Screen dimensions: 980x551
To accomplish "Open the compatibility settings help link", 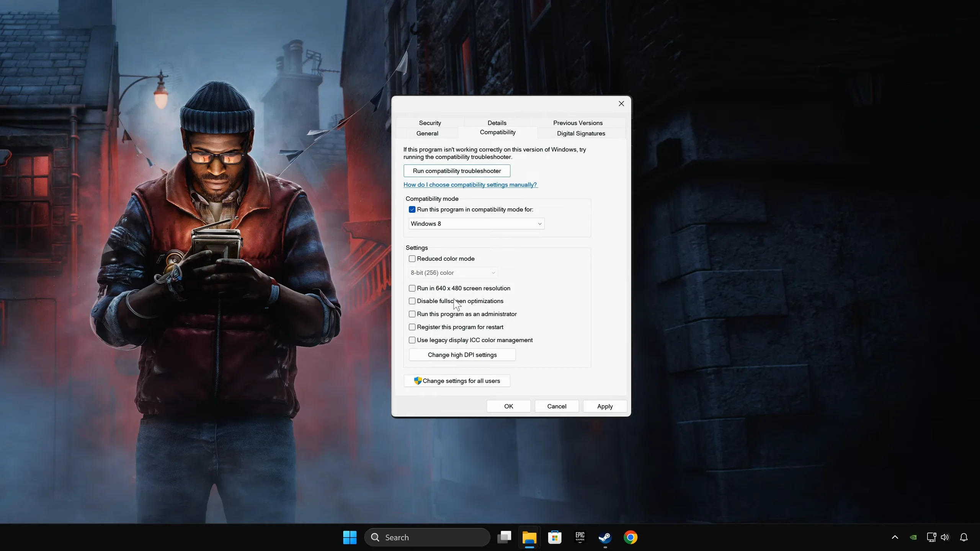I will (x=470, y=185).
